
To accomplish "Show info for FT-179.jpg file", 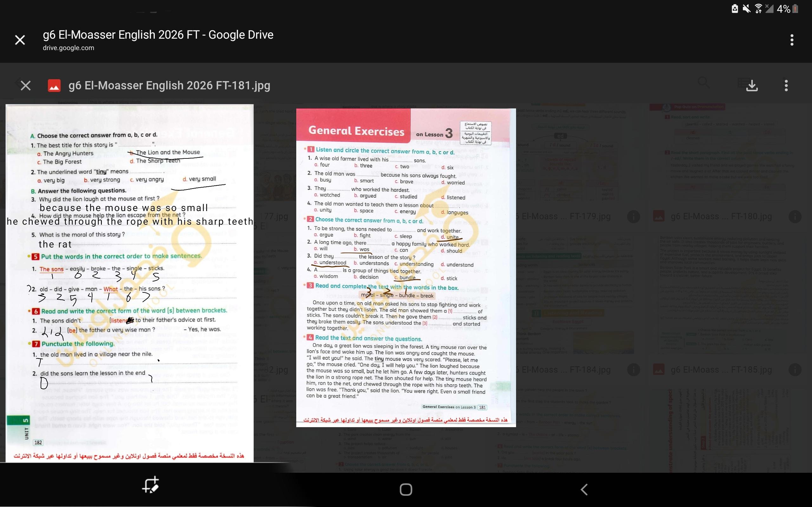I will click(x=633, y=217).
